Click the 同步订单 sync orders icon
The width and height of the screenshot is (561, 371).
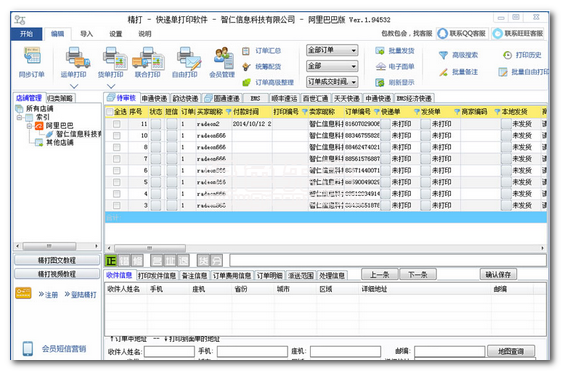pos(32,56)
